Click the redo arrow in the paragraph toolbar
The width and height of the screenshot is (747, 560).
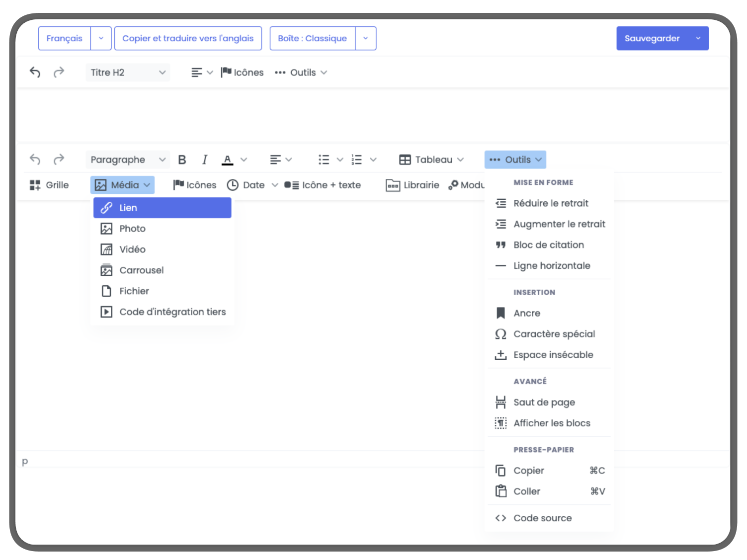coord(59,160)
